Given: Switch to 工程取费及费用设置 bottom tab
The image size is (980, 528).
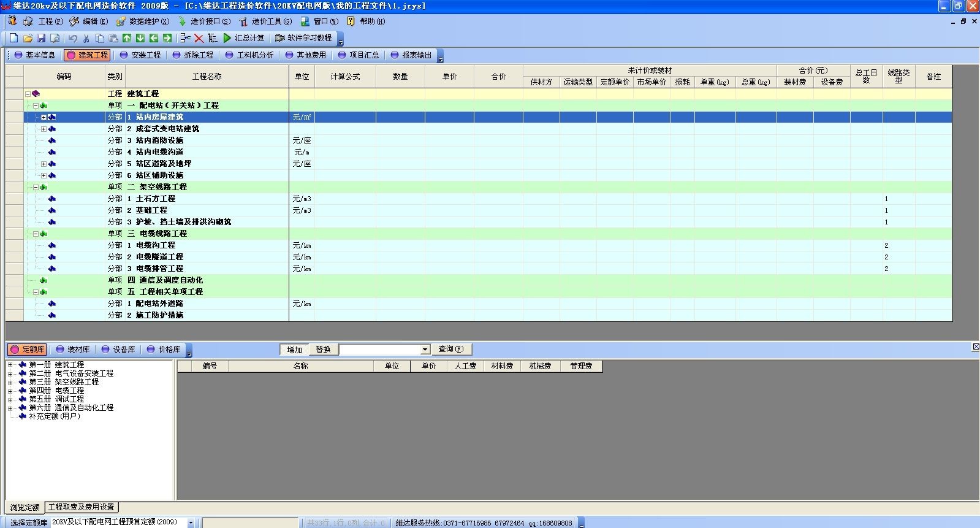Looking at the screenshot, I should coord(82,507).
